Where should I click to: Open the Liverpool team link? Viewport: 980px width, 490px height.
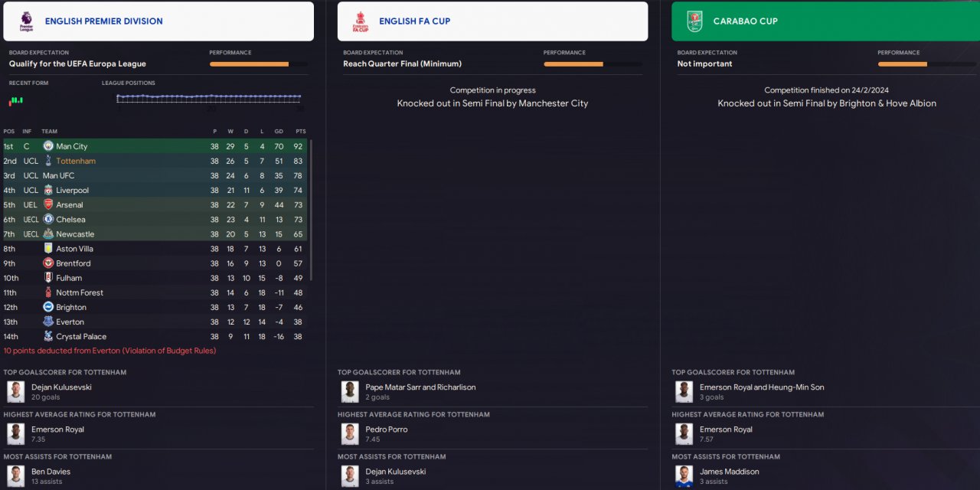click(72, 190)
